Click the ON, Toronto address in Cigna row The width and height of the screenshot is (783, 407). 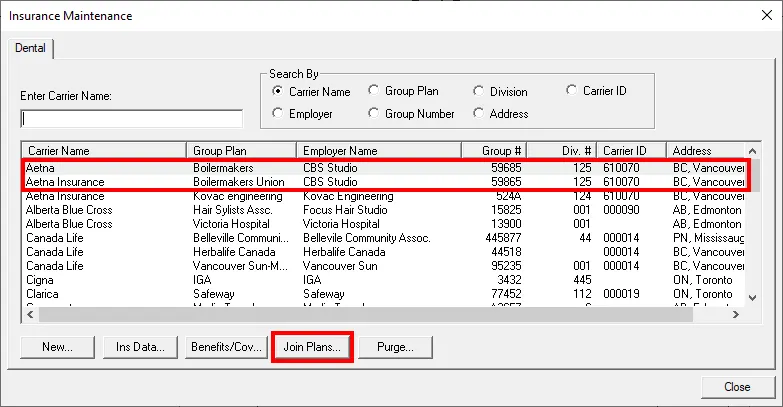tap(703, 280)
